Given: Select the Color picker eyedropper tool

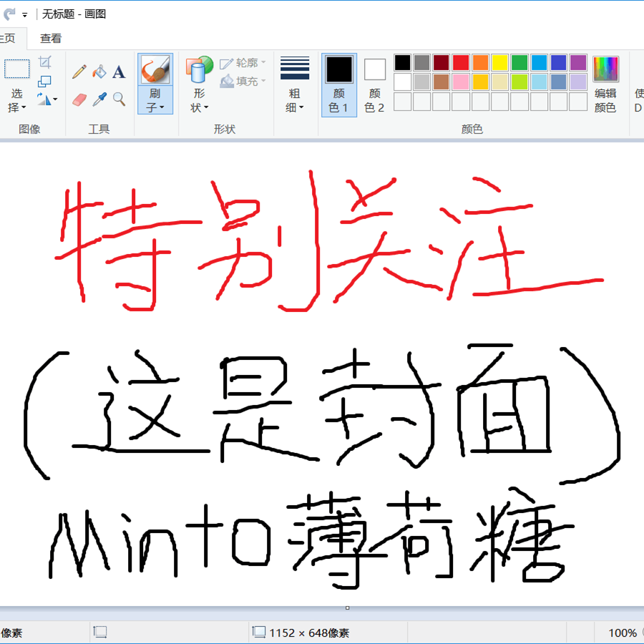Looking at the screenshot, I should point(99,99).
